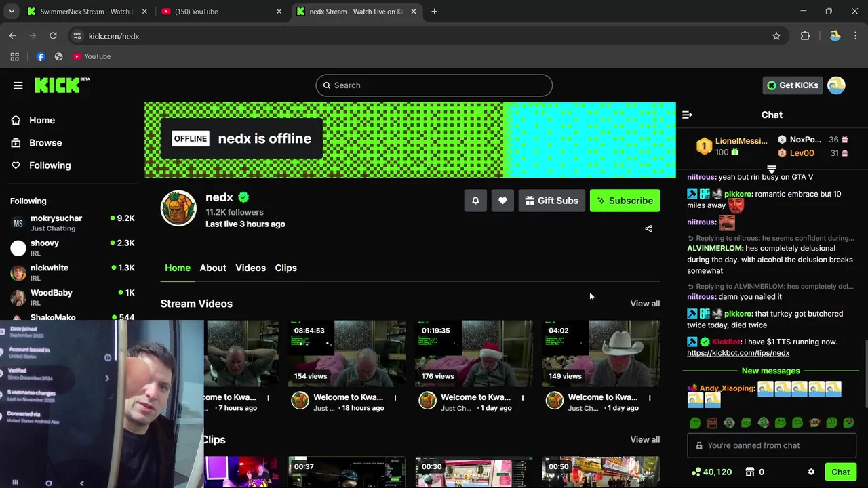
Task: Open the browser extensions menu
Action: [x=805, y=36]
